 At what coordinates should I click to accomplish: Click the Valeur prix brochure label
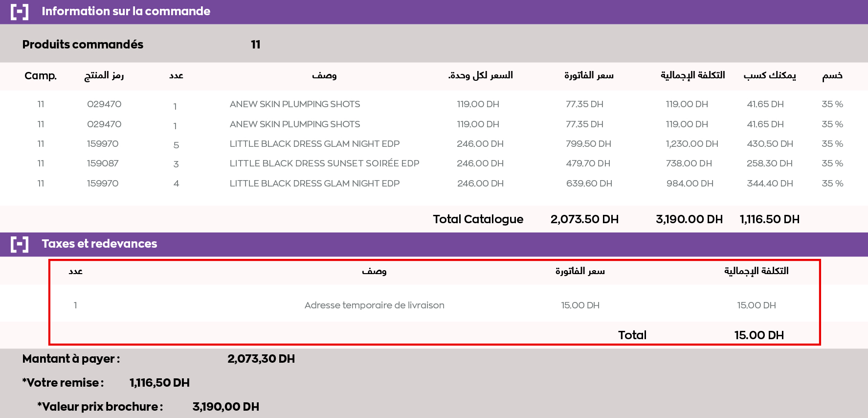tap(100, 407)
